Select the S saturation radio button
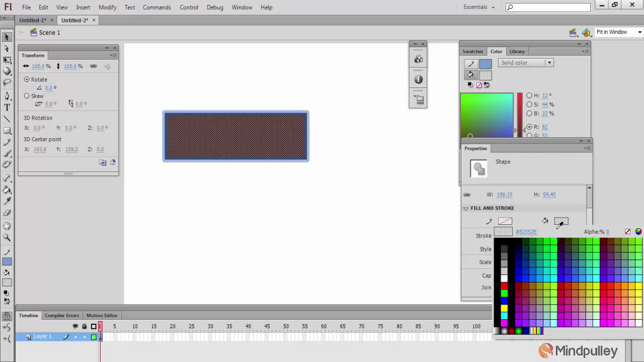 (529, 105)
